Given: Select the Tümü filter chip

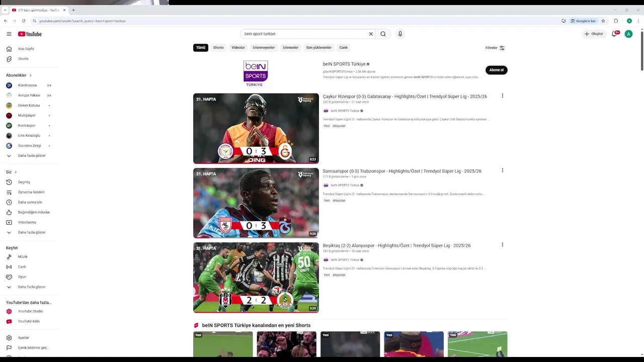Looking at the screenshot, I should 201,48.
